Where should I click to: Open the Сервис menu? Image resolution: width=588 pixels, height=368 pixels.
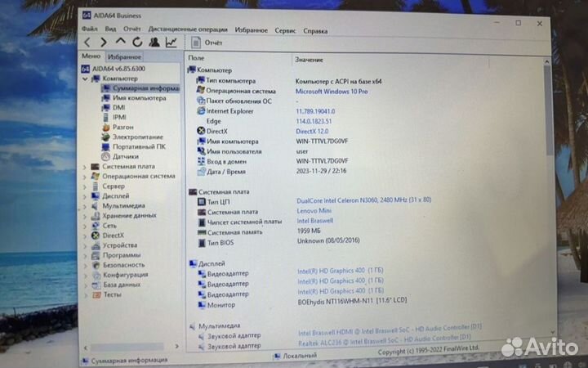point(285,30)
